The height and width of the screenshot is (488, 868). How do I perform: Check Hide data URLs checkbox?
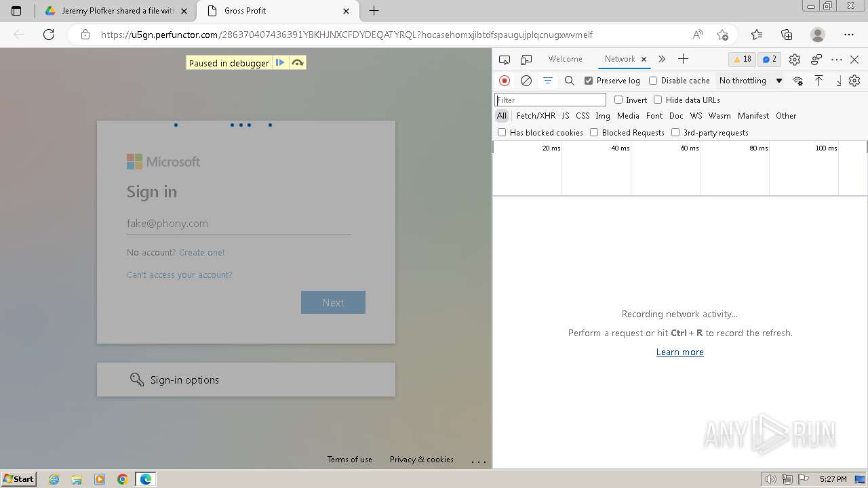pos(658,100)
